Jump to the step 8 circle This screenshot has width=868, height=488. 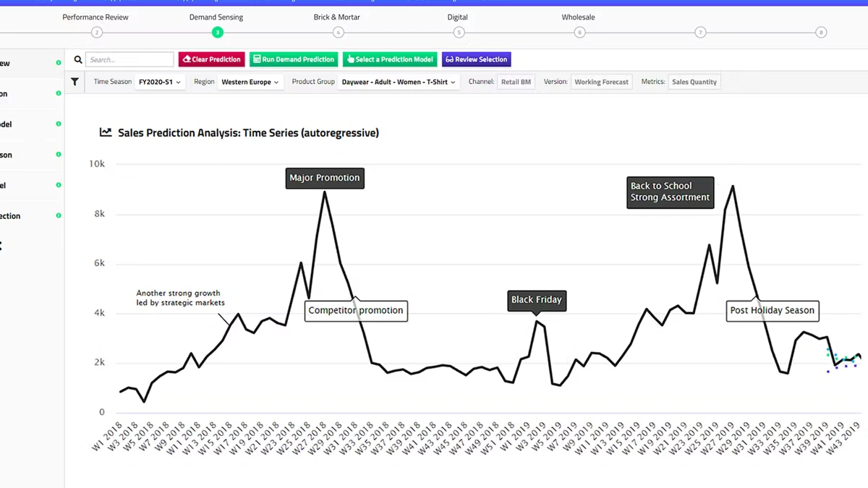pyautogui.click(x=820, y=33)
